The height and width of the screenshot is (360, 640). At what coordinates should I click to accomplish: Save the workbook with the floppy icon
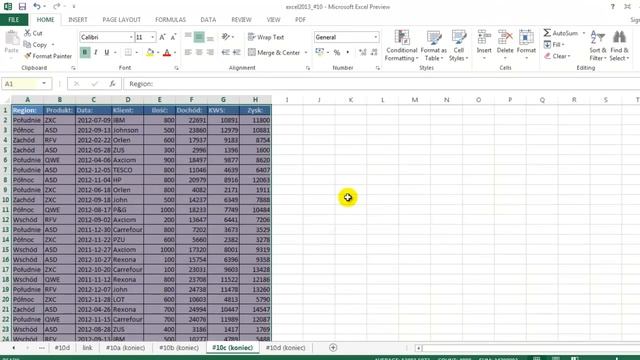point(22,7)
